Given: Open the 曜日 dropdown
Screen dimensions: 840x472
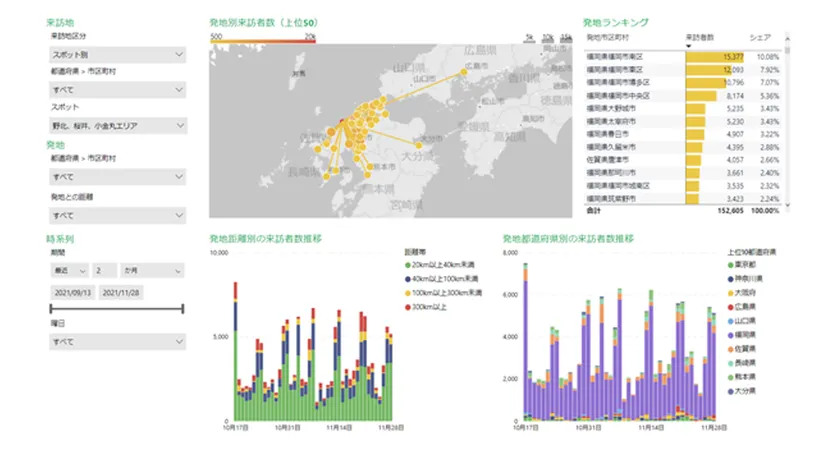Looking at the screenshot, I should tap(117, 341).
